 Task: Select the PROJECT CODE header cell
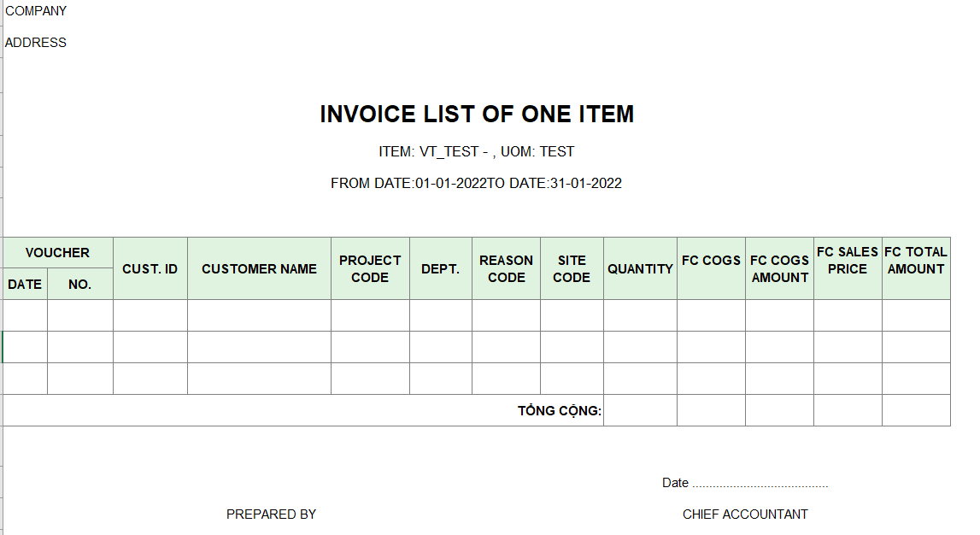pyautogui.click(x=370, y=268)
